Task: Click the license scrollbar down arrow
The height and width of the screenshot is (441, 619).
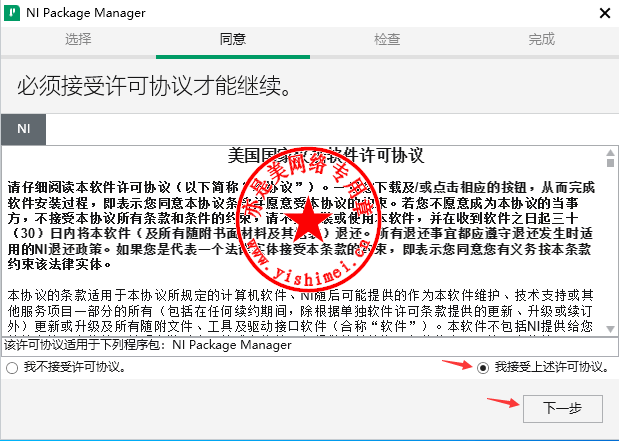Action: pyautogui.click(x=610, y=329)
